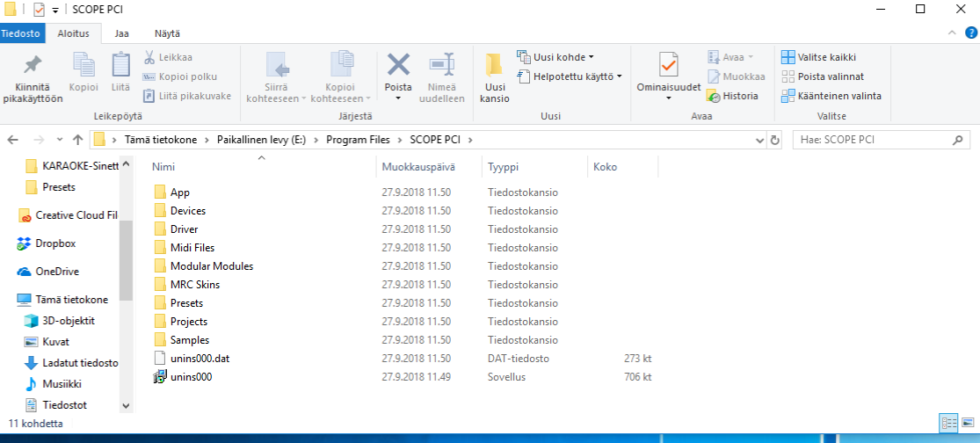Click the Hae: SCOPE PCI search field
Image resolution: width=980 pixels, height=443 pixels.
[x=879, y=140]
